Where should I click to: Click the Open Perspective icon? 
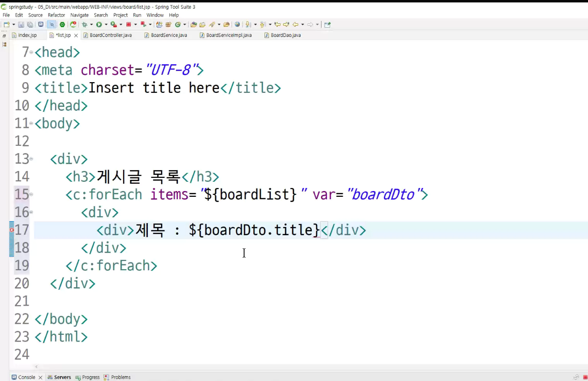click(x=327, y=24)
